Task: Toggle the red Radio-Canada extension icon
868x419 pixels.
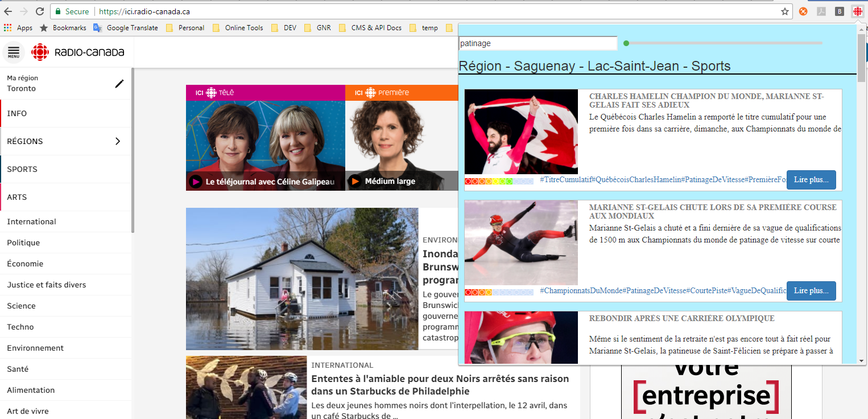Action: pos(858,11)
